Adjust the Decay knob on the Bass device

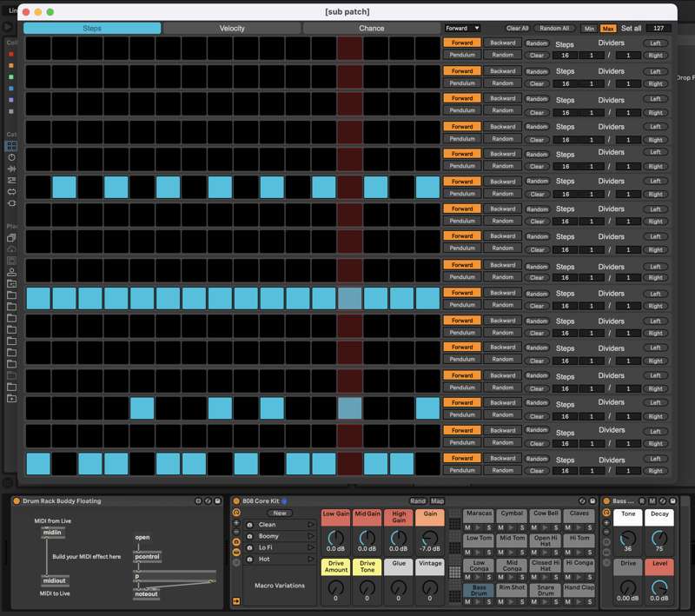[x=659, y=538]
